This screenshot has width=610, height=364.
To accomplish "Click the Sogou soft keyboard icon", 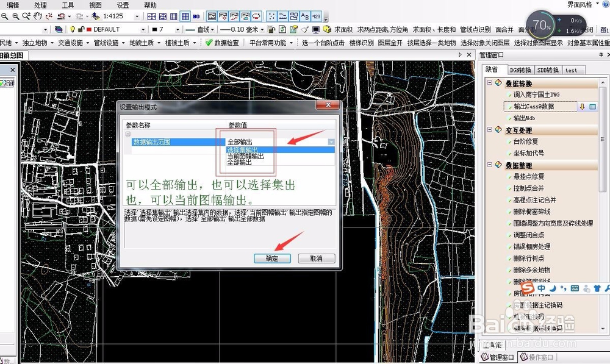I will [x=575, y=288].
